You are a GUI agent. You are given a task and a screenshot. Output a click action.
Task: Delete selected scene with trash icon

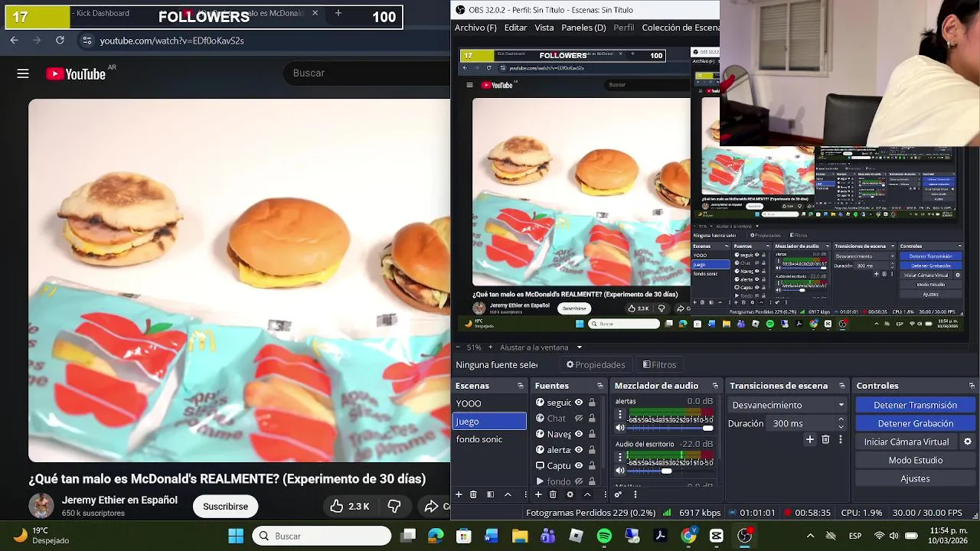coord(473,494)
